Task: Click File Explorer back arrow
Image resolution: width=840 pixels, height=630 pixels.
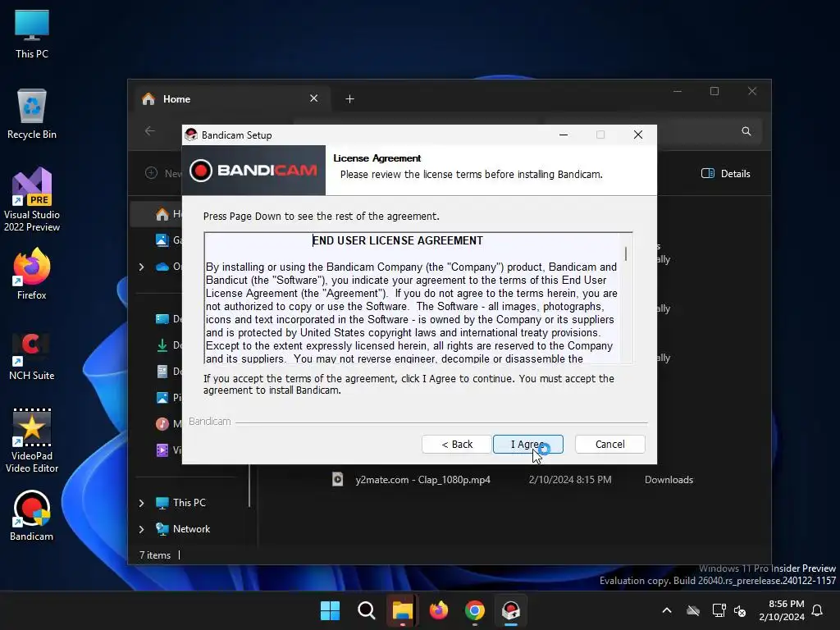Action: (x=150, y=130)
